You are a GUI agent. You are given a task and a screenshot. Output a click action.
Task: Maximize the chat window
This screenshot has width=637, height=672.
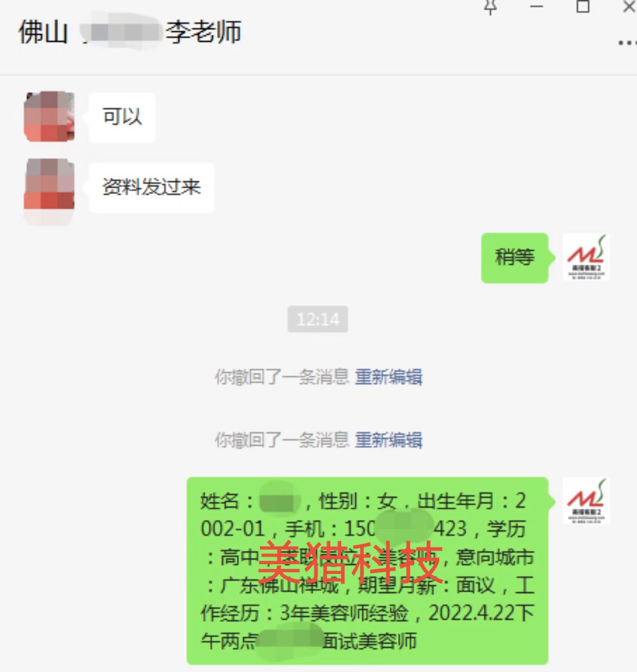pos(583,6)
